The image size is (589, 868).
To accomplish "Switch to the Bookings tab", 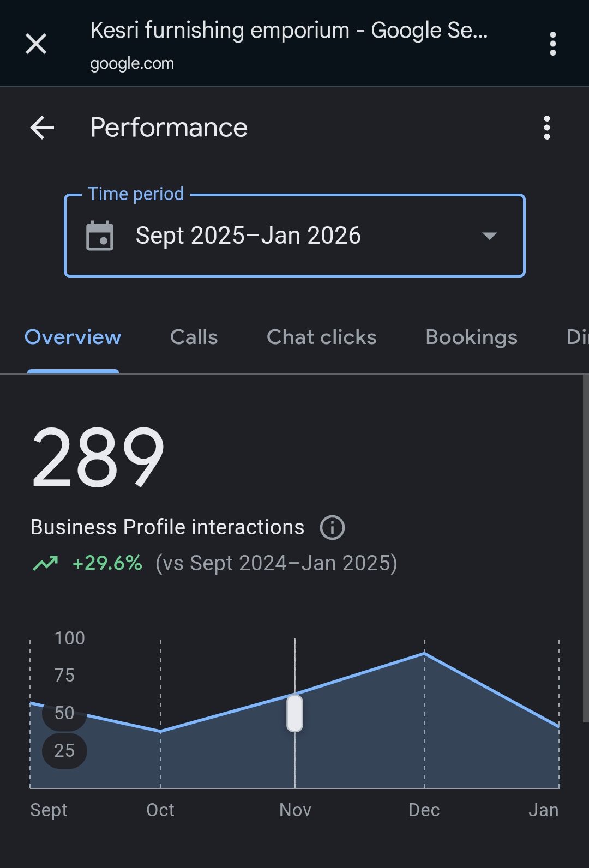I will pos(471,337).
